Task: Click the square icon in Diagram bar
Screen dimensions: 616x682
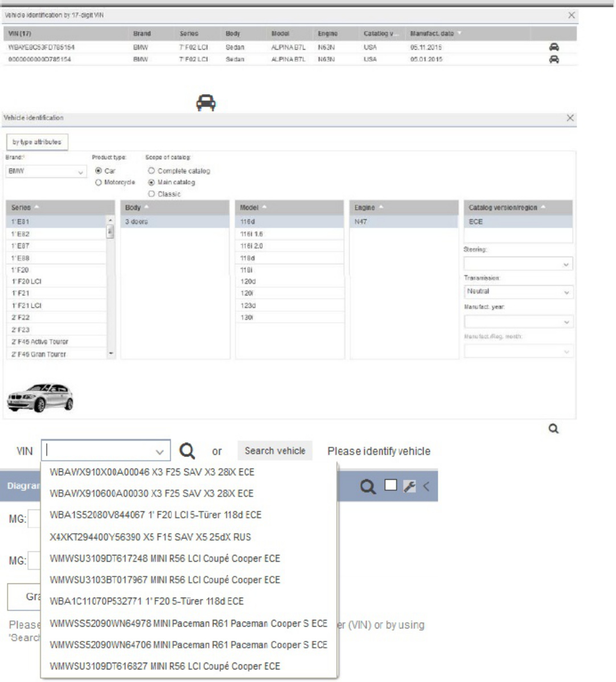Action: pos(391,485)
